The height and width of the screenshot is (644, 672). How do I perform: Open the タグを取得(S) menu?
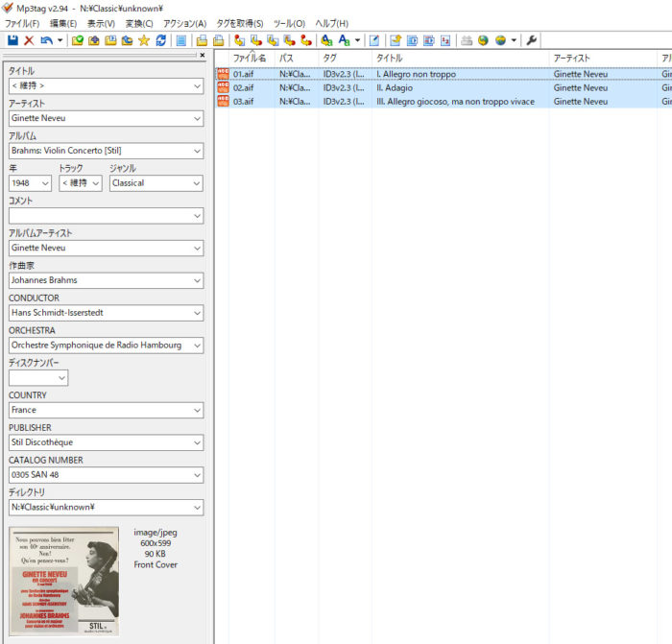point(240,24)
